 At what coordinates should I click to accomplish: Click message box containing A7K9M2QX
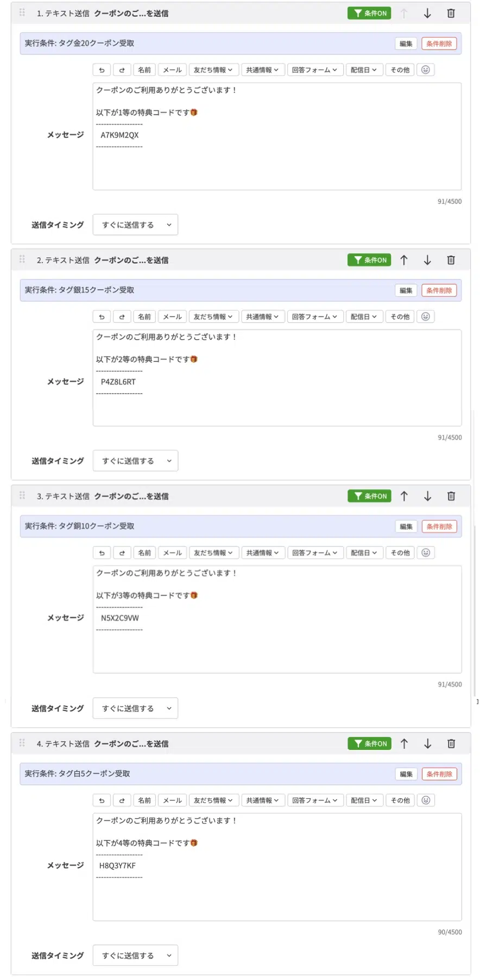click(277, 137)
